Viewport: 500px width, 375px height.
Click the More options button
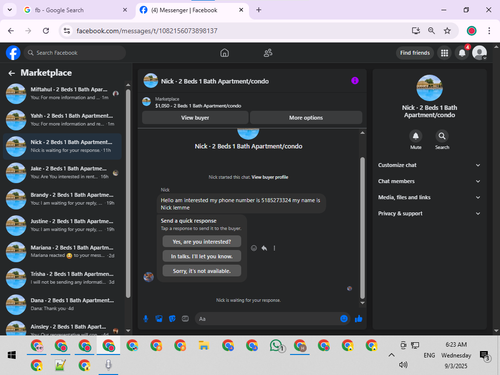pos(306,118)
